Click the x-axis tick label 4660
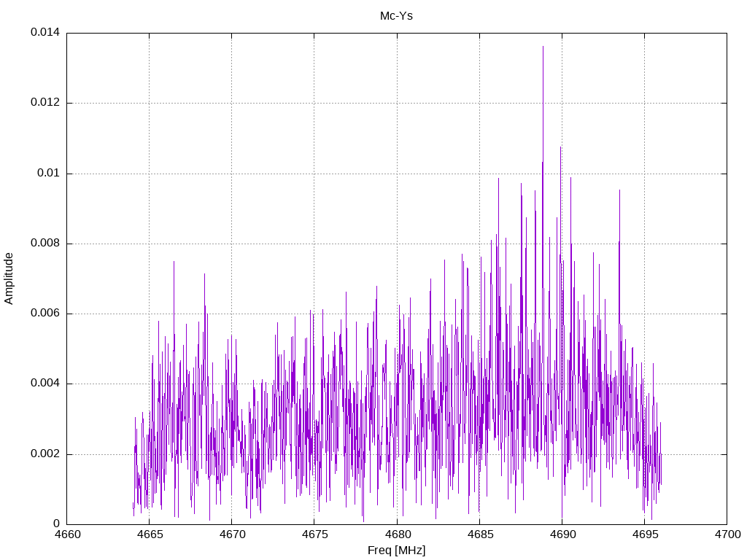 67,534
